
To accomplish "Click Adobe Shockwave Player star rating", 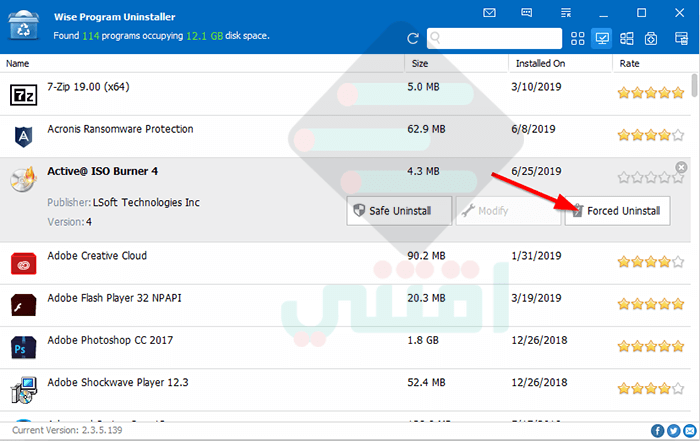I will [651, 388].
